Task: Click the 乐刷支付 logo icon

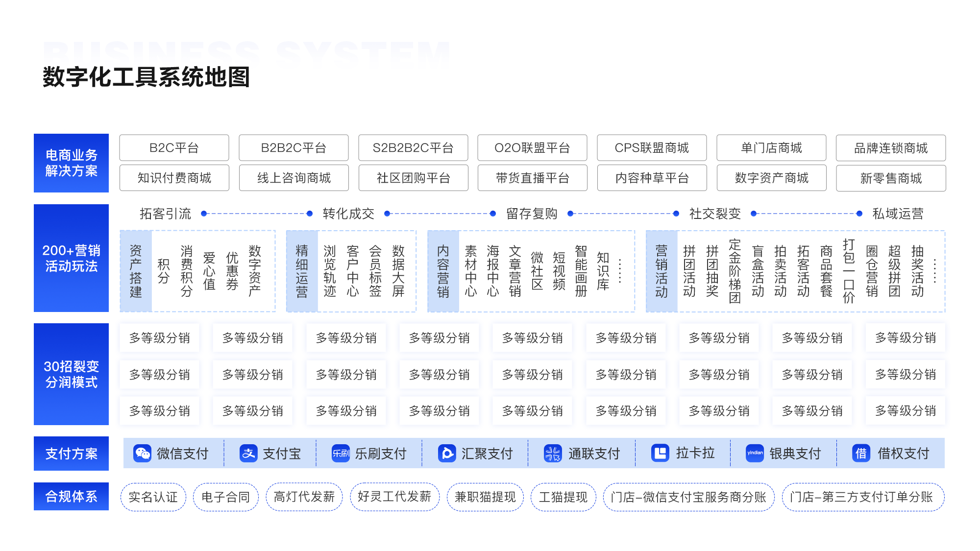Action: [341, 454]
